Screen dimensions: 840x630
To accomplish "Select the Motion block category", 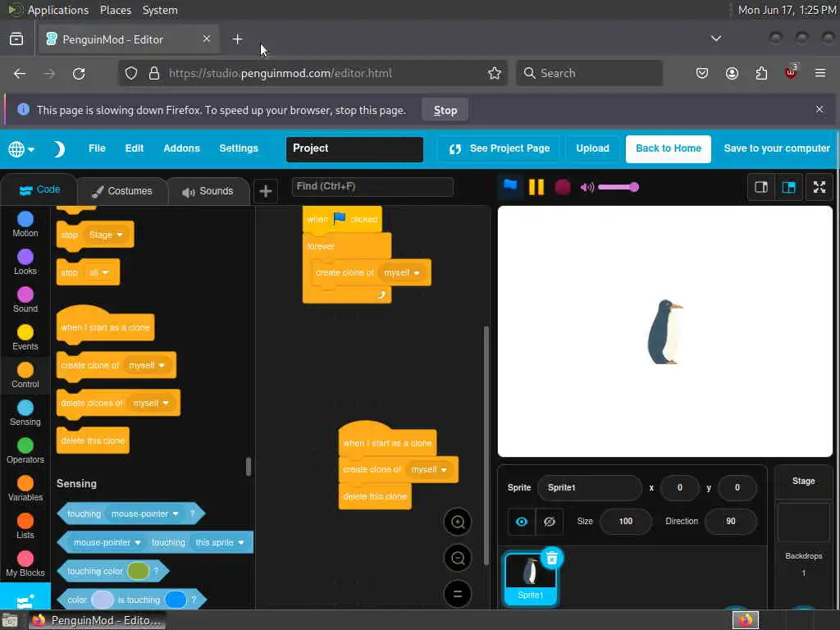I will pyautogui.click(x=25, y=225).
